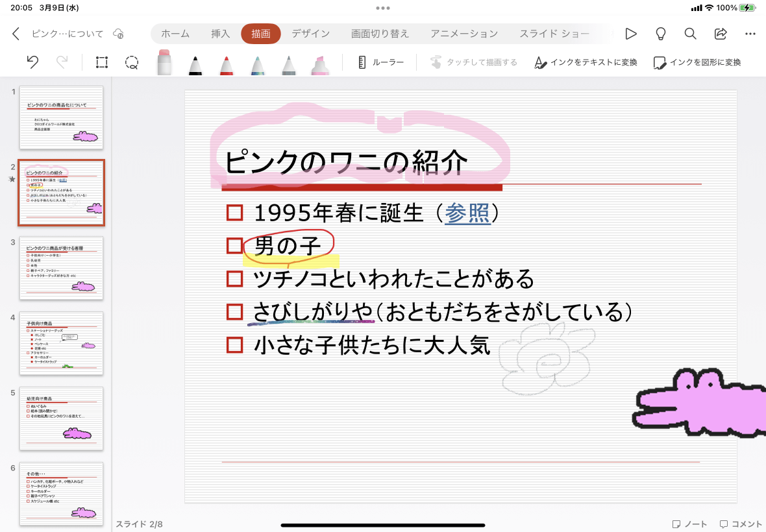The image size is (766, 532).
Task: Open the top-right ellipsis more menu
Action: tap(750, 34)
